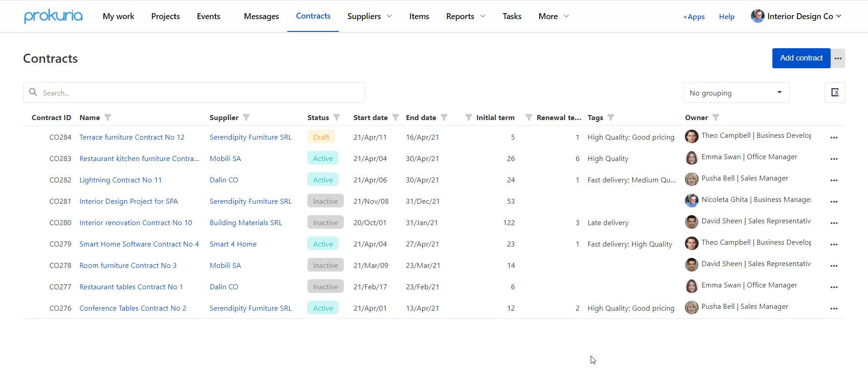Open the No grouping dropdown
The height and width of the screenshot is (378, 868).
pyautogui.click(x=736, y=93)
